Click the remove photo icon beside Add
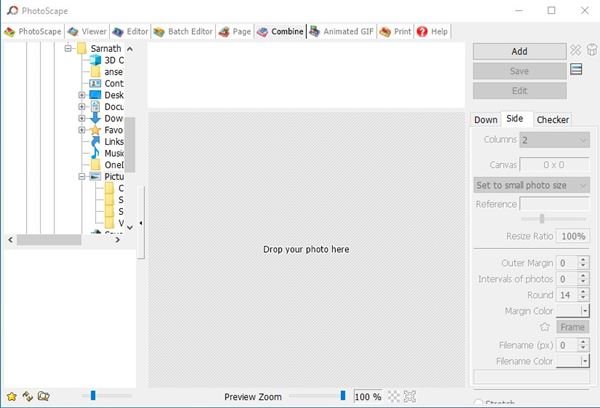This screenshot has height=408, width=600. pos(576,50)
